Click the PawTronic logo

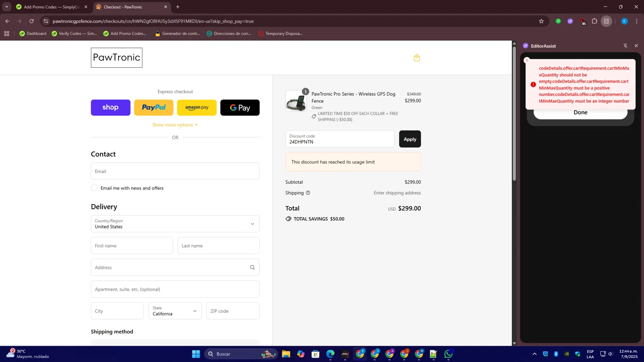tap(116, 57)
